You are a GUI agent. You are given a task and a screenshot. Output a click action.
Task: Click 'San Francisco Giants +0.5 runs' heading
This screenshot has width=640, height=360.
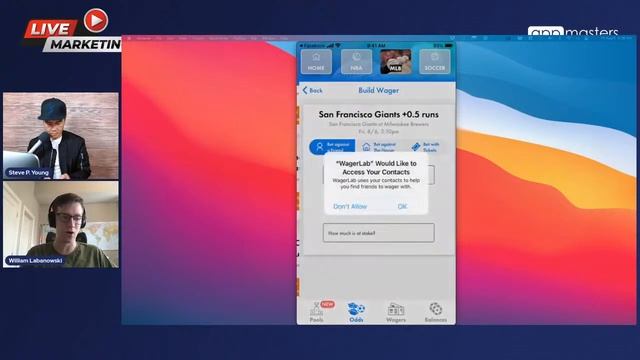click(378, 114)
